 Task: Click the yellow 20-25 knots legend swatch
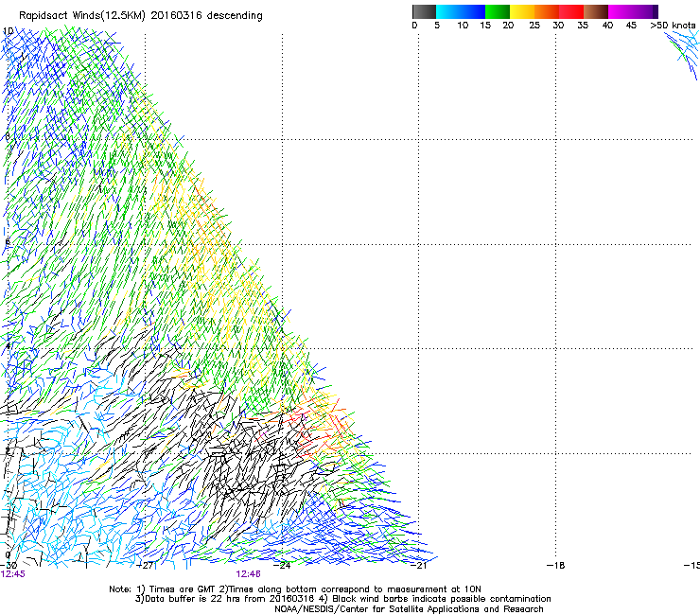click(522, 11)
